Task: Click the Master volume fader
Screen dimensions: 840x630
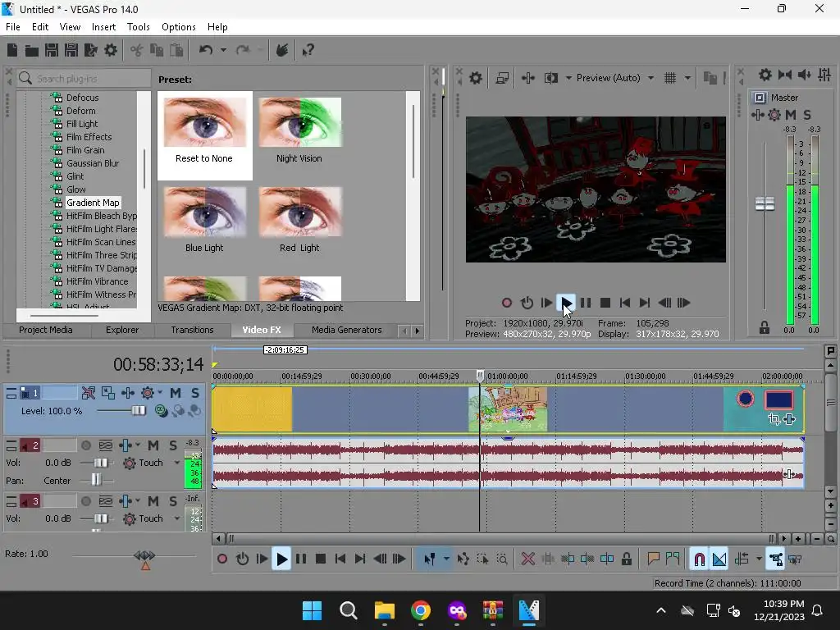Action: click(765, 203)
